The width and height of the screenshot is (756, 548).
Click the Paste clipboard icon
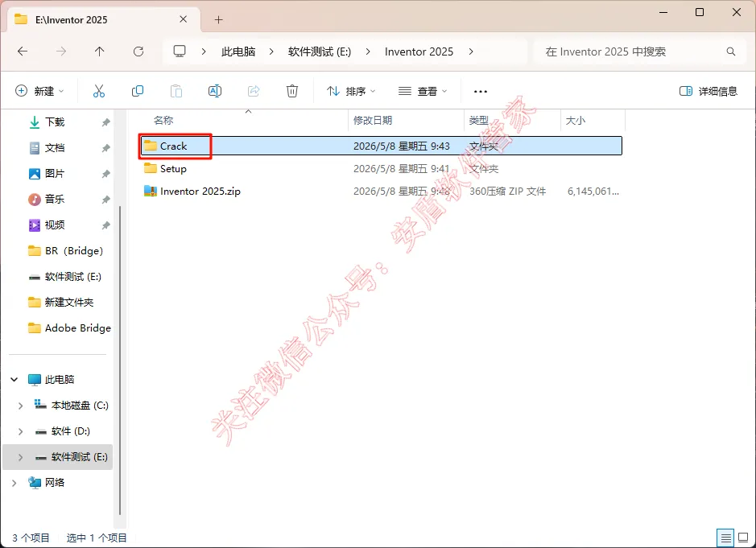pos(176,91)
